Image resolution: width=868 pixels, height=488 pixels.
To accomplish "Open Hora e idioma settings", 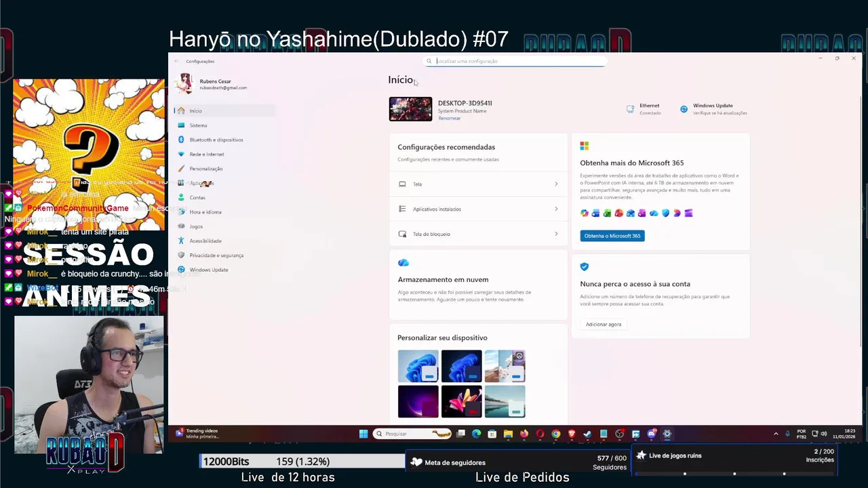I will (x=224, y=211).
